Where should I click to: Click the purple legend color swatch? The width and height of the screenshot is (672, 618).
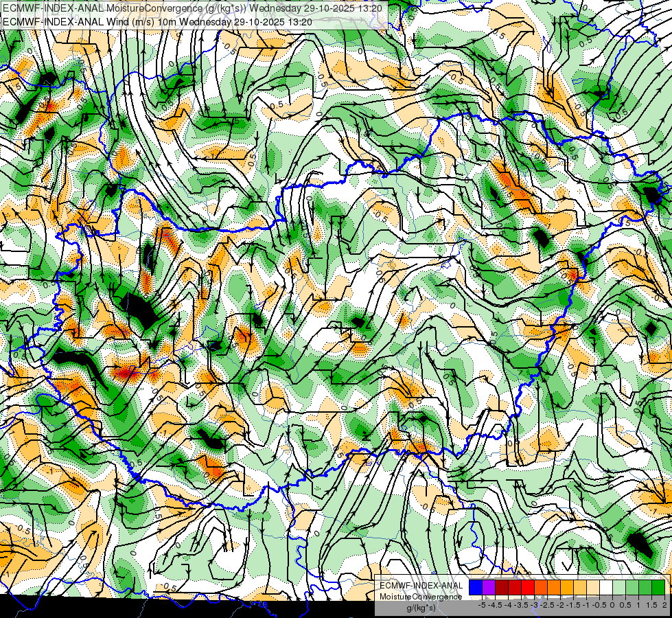[489, 587]
